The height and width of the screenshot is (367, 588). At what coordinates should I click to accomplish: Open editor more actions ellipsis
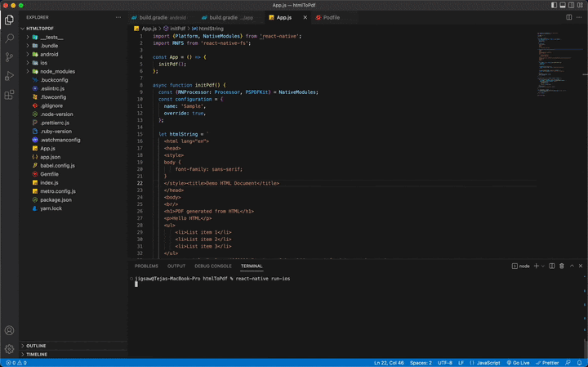[579, 17]
